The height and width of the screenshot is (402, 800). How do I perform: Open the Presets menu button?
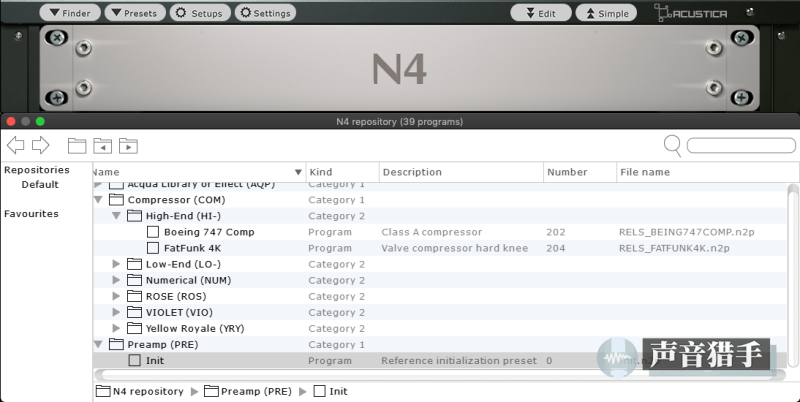pyautogui.click(x=135, y=13)
